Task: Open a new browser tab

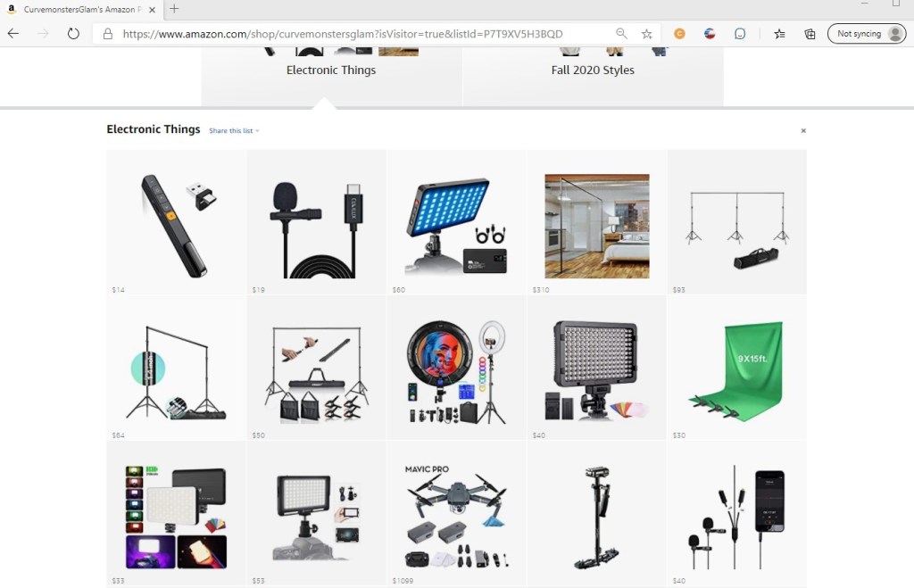Action: pos(174,9)
